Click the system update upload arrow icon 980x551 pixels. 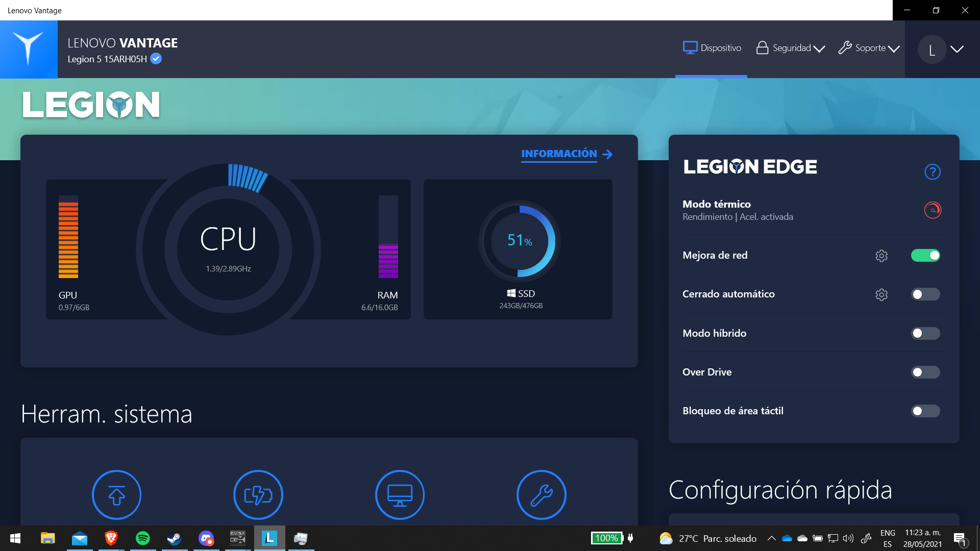click(x=116, y=495)
